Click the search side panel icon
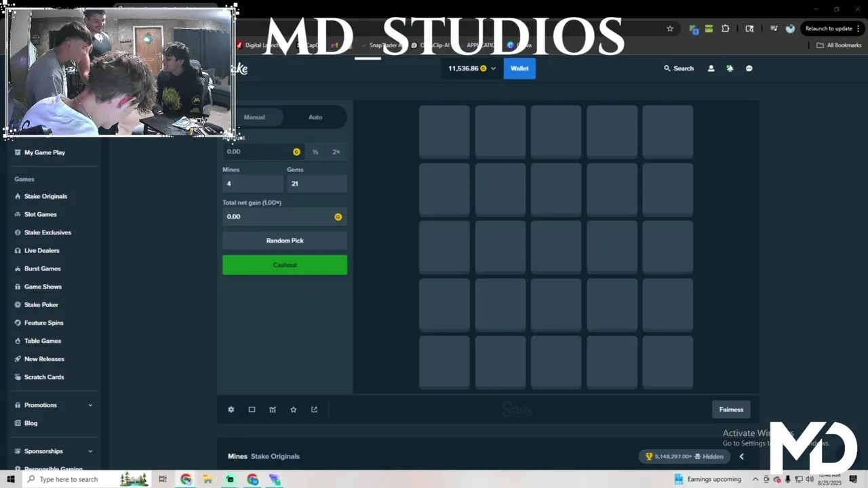Image resolution: width=868 pixels, height=488 pixels. [x=749, y=28]
